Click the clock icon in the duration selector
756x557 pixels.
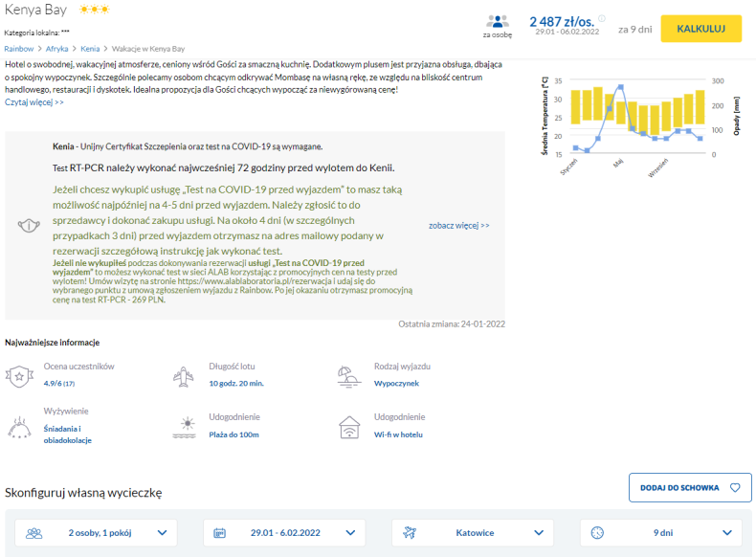[x=597, y=533]
